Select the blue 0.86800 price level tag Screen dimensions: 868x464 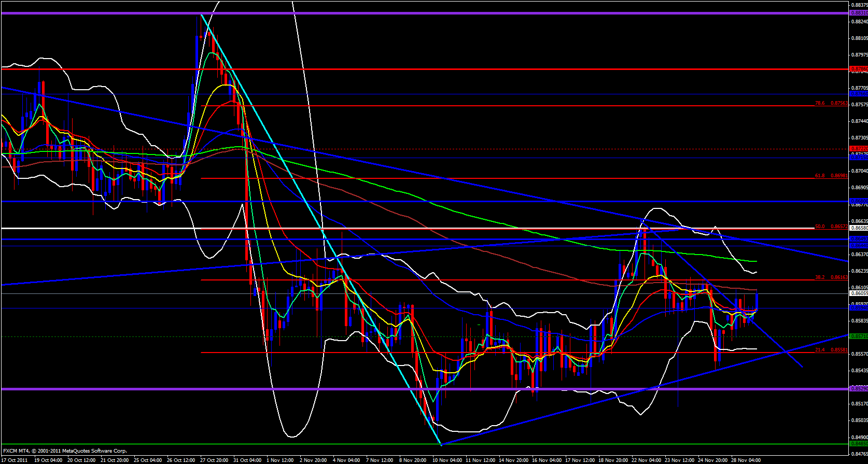[x=858, y=201]
